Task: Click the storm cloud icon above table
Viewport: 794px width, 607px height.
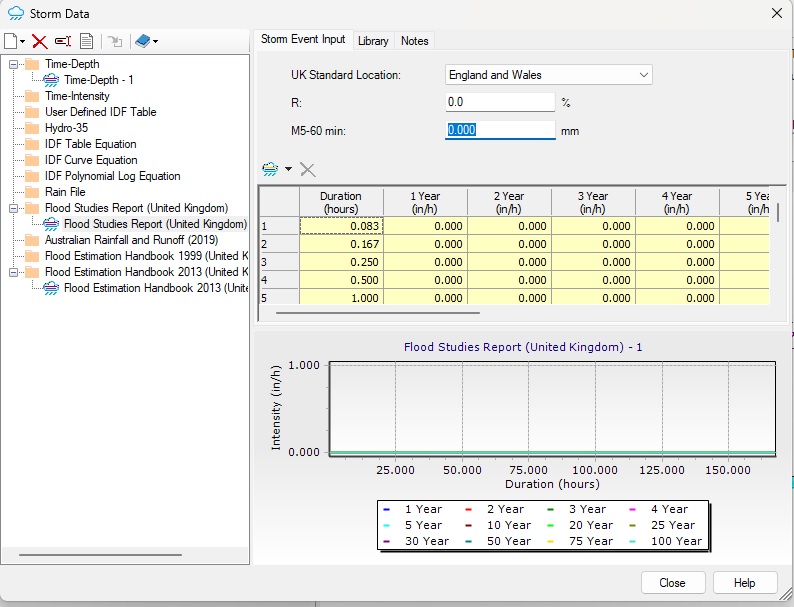Action: pyautogui.click(x=270, y=170)
